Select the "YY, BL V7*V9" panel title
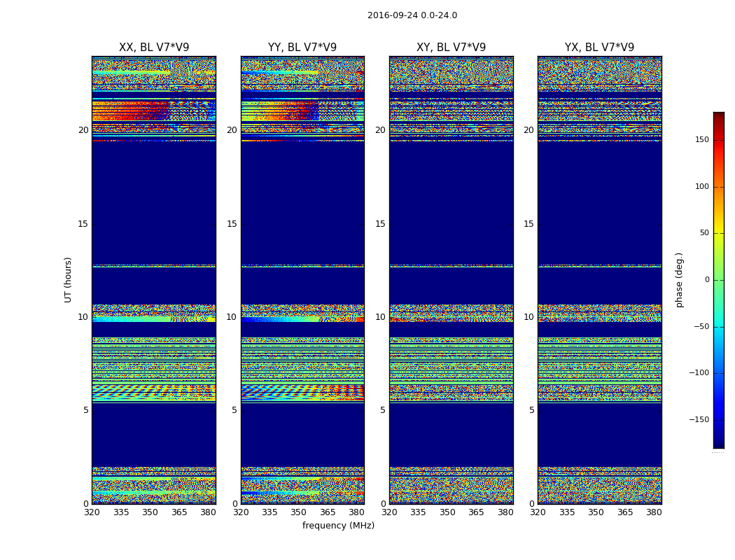This screenshot has width=735, height=560. [x=302, y=48]
